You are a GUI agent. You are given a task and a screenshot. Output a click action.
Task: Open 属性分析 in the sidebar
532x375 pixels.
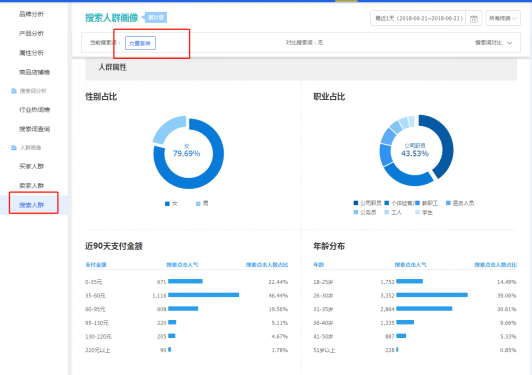pyautogui.click(x=31, y=53)
